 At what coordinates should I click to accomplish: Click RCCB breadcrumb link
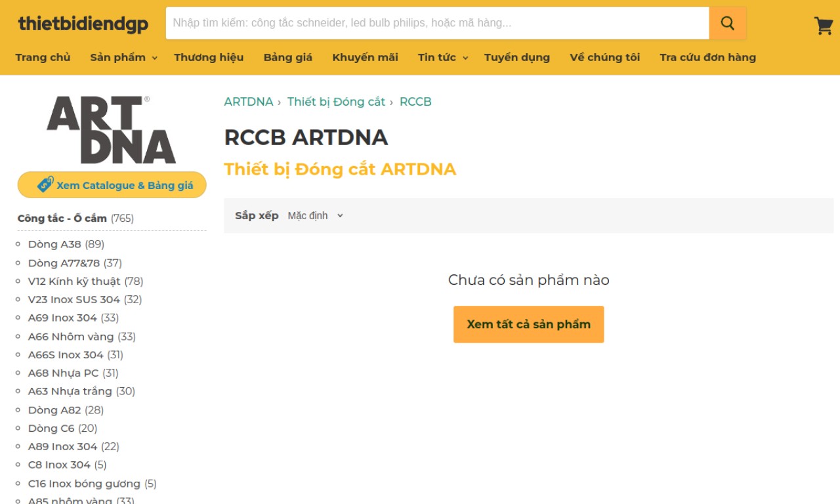click(415, 102)
